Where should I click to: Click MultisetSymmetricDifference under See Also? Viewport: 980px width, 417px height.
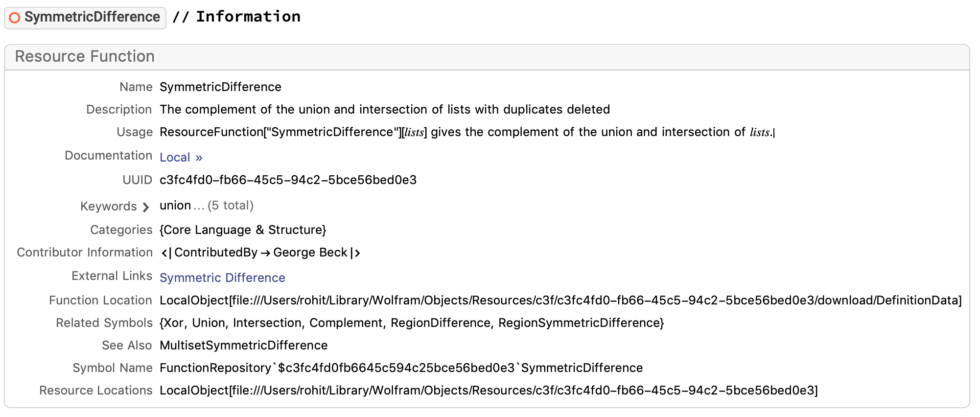244,346
